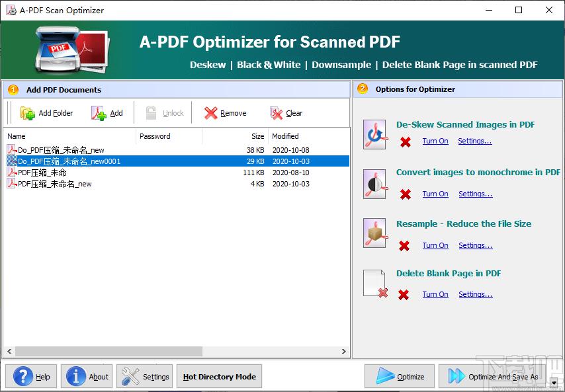
Task: Click the 4 KB size cell
Action: (x=257, y=184)
